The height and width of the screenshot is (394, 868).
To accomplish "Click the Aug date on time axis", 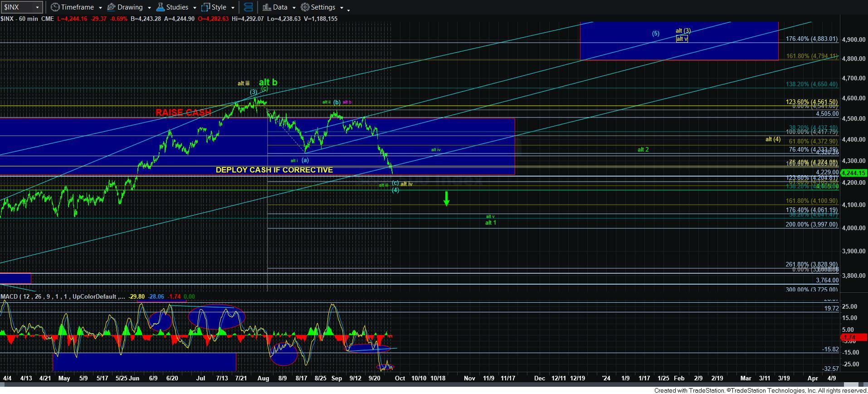I will point(263,378).
